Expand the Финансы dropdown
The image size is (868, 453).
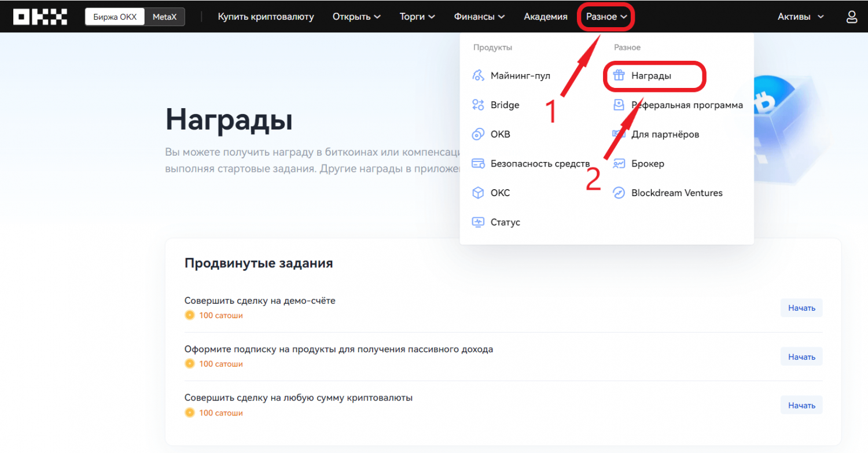point(480,17)
